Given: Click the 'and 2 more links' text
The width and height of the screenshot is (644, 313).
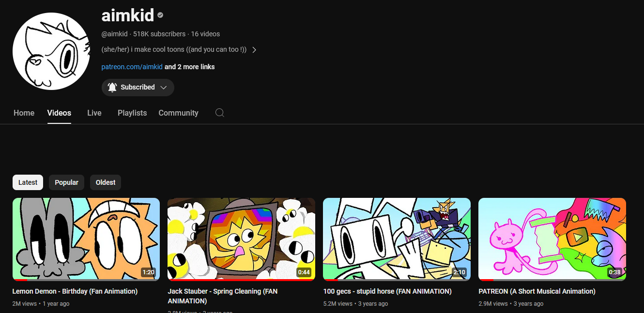Looking at the screenshot, I should point(190,67).
